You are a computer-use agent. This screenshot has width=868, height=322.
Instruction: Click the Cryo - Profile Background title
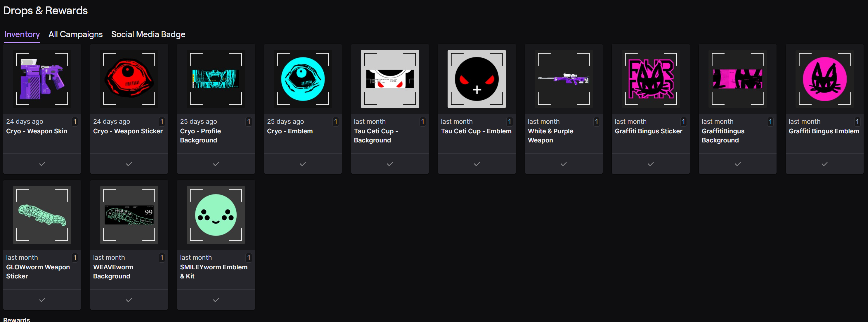click(x=200, y=135)
